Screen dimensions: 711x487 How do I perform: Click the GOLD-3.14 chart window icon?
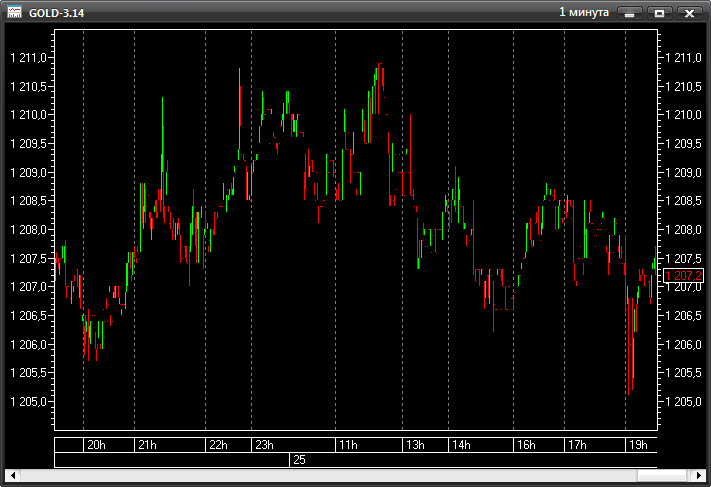(14, 12)
